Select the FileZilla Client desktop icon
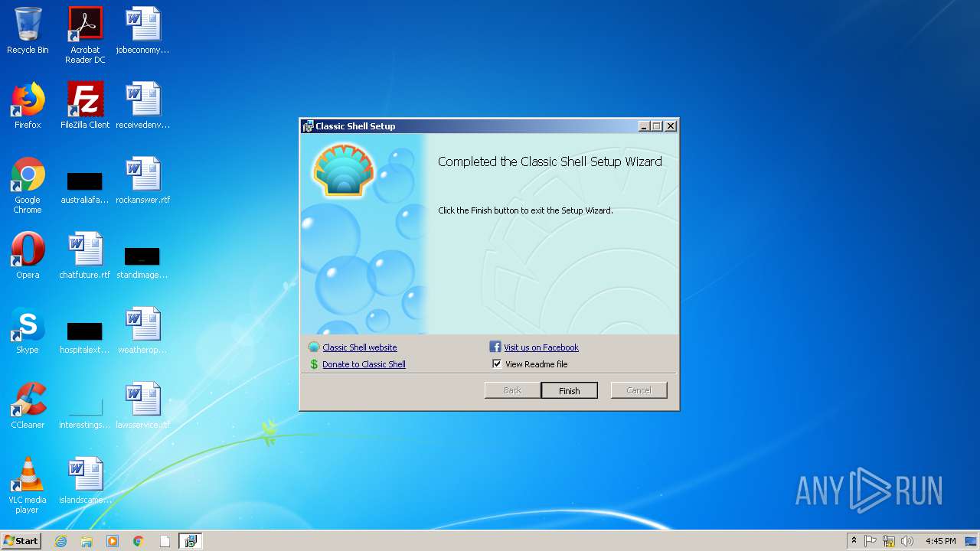Image resolution: width=980 pixels, height=551 pixels. coord(85,106)
